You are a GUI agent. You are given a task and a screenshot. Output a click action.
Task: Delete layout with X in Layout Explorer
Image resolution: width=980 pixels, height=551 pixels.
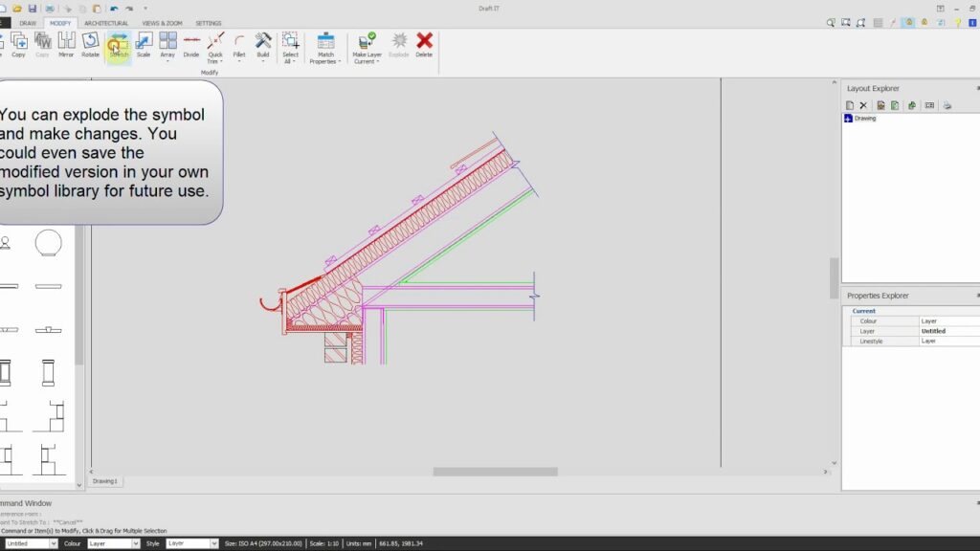[863, 105]
